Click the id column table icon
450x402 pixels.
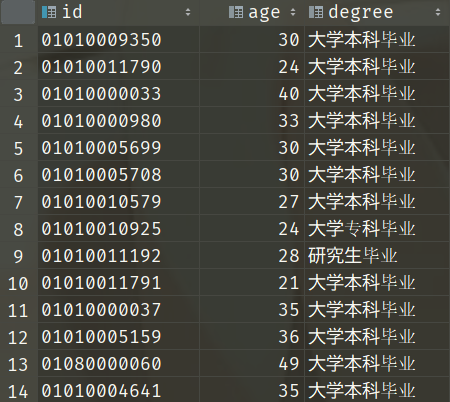click(x=49, y=12)
